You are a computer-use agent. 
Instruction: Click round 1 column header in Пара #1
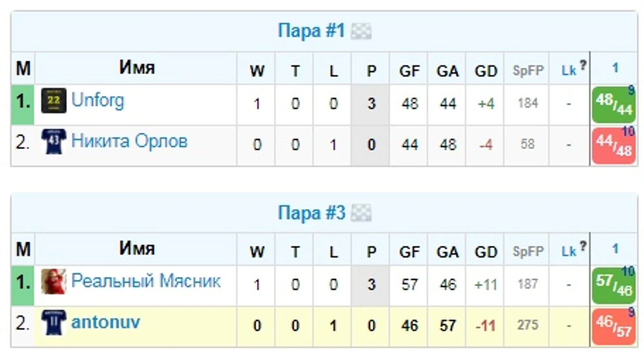point(615,68)
